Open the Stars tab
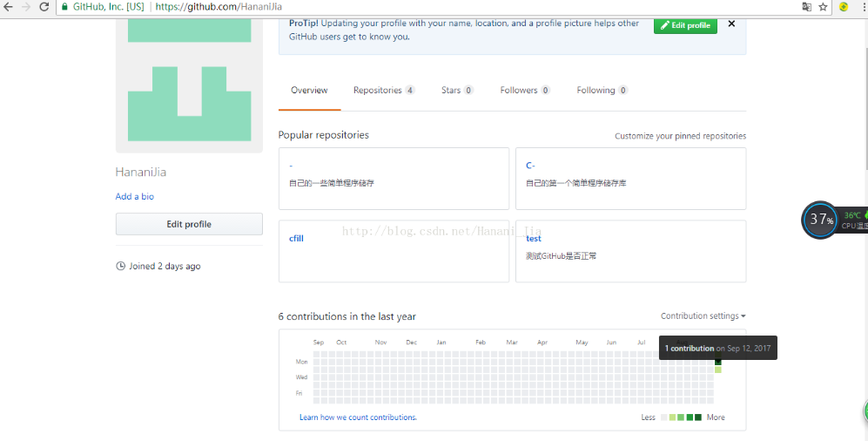 point(457,91)
